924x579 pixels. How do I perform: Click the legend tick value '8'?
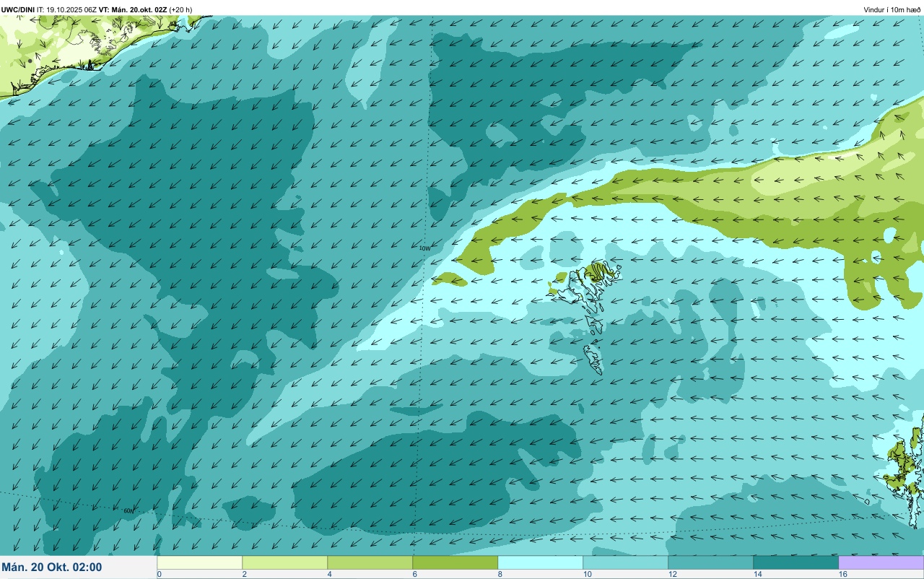coord(500,574)
